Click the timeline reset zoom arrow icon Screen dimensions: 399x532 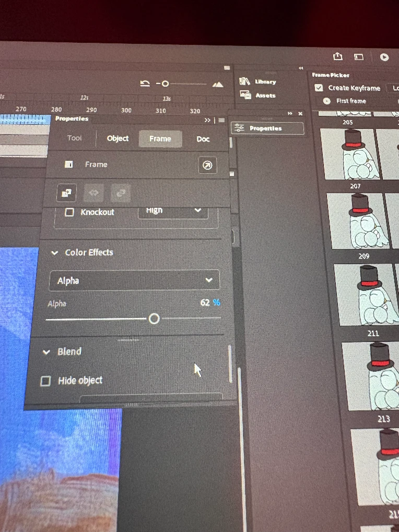tap(145, 83)
